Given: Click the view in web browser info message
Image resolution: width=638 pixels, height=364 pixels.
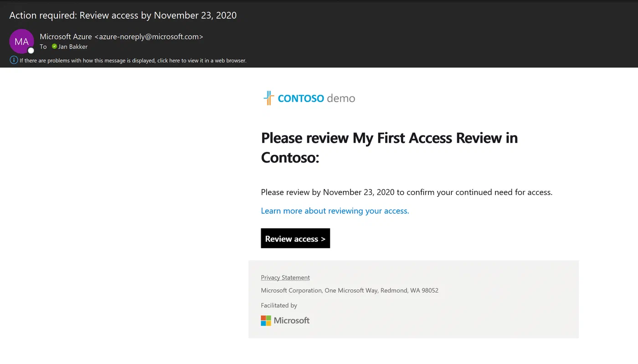Looking at the screenshot, I should click(133, 61).
